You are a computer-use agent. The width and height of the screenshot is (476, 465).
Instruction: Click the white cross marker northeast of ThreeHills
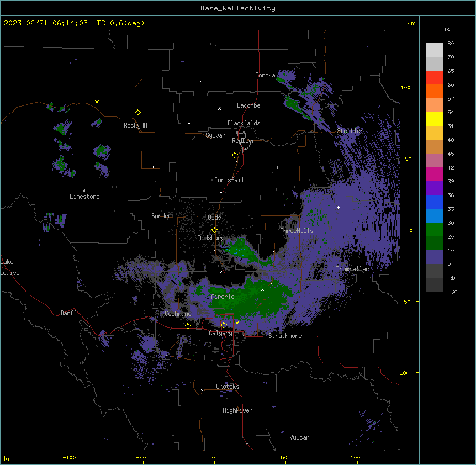pyautogui.click(x=338, y=207)
